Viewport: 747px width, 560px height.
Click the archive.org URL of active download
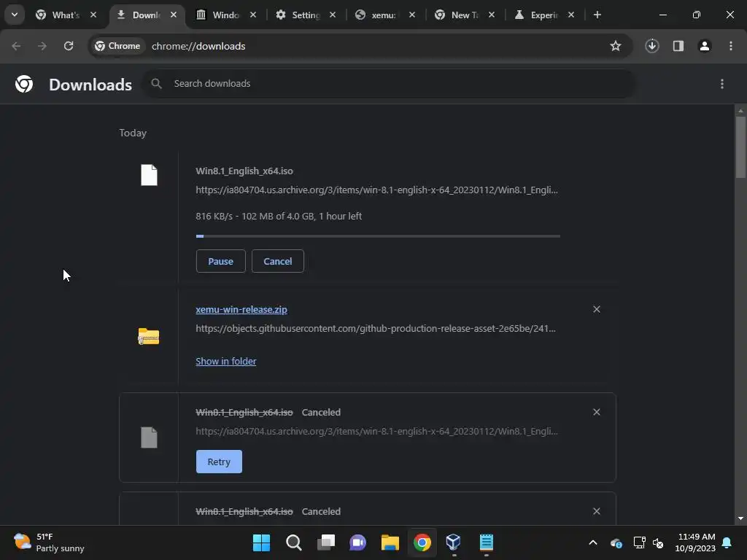click(377, 190)
